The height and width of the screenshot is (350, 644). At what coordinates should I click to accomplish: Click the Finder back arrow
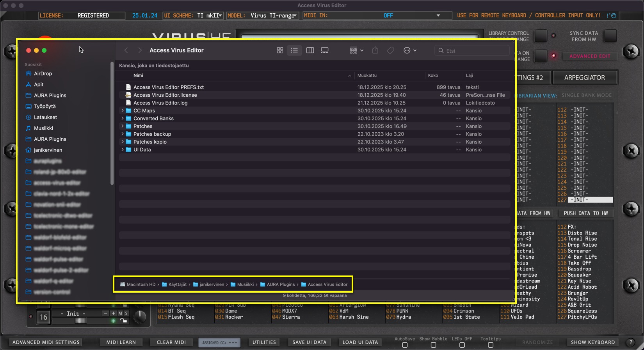[x=126, y=50]
